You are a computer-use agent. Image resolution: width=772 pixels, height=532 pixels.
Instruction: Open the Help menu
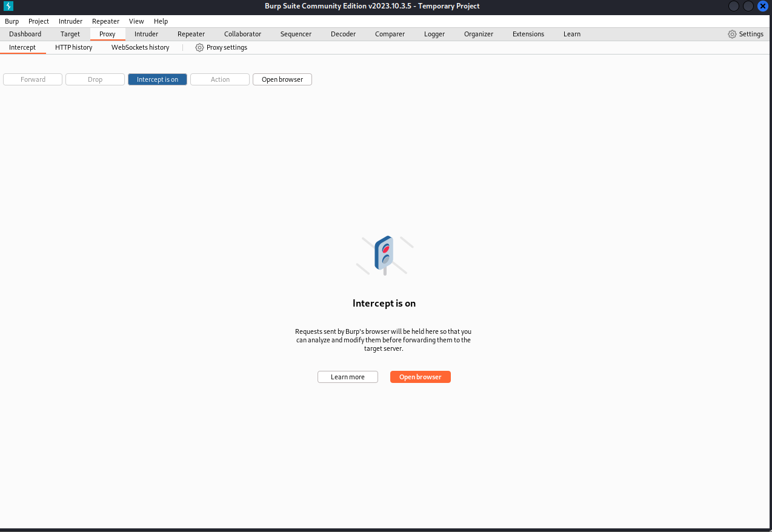[x=161, y=21]
